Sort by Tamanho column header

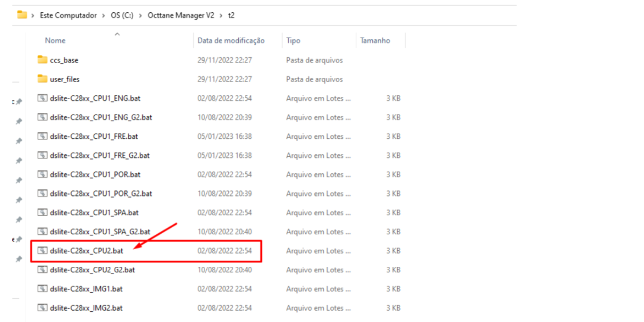[x=375, y=41]
